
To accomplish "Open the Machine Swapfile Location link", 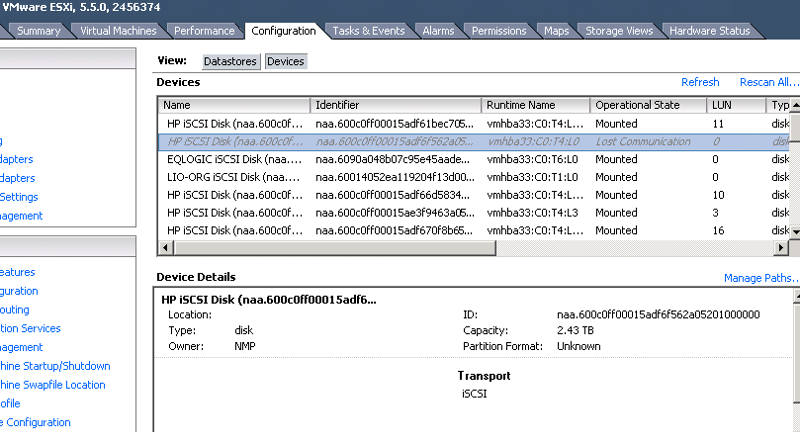I will [53, 385].
